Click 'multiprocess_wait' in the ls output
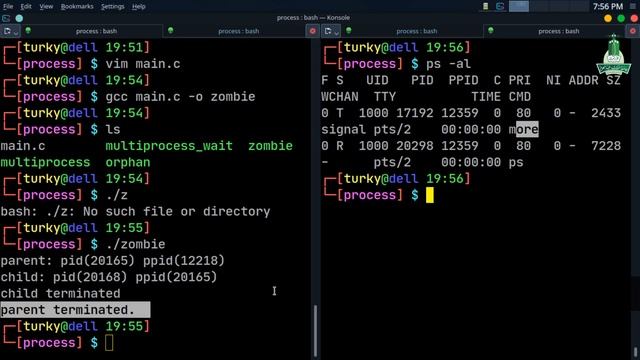 [x=169, y=146]
